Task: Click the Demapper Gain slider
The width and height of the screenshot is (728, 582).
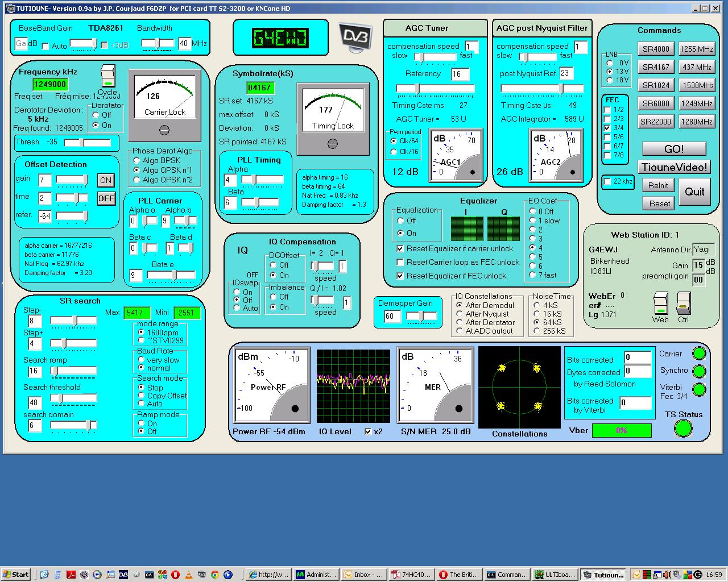Action: [421, 316]
